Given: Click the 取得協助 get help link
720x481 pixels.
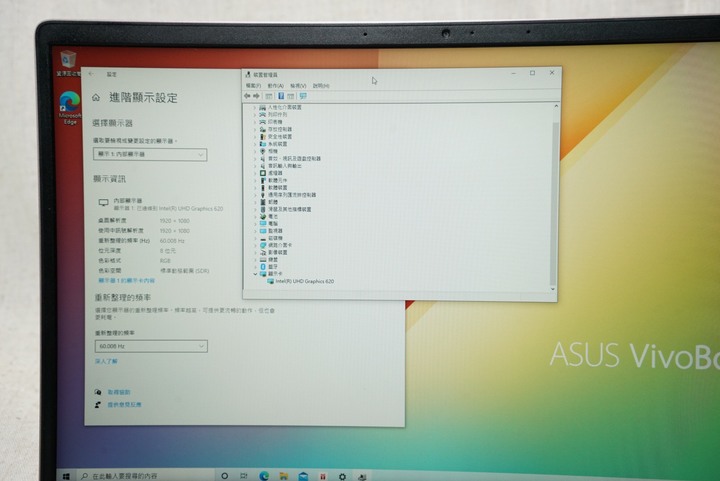Looking at the screenshot, I should point(119,392).
